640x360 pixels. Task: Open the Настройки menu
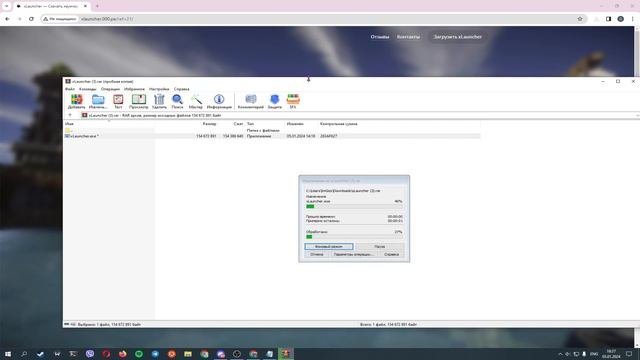click(x=159, y=89)
